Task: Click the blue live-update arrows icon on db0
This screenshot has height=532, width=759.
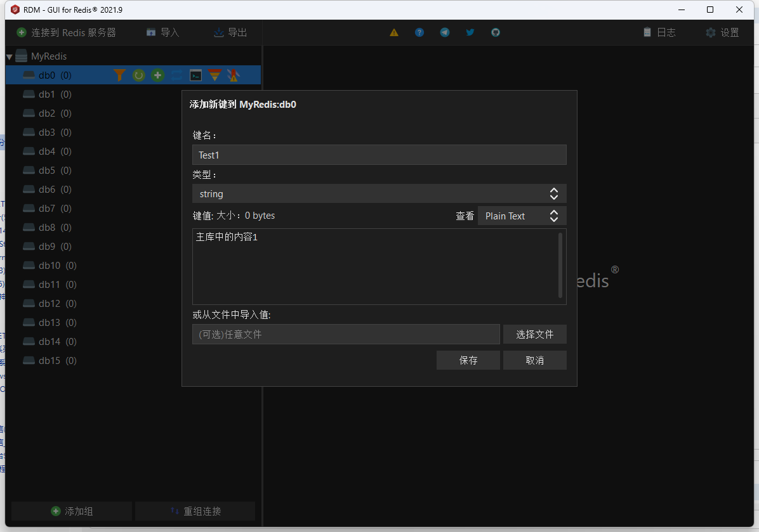Action: click(x=176, y=75)
